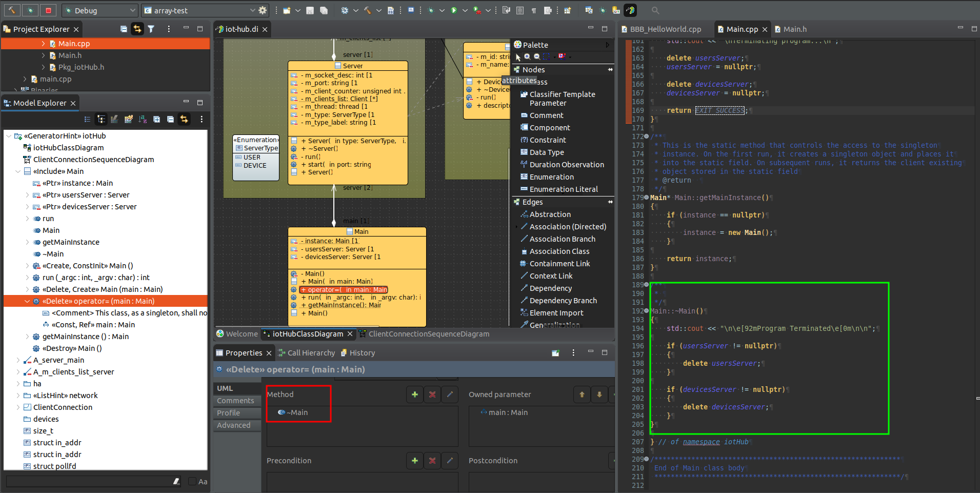The height and width of the screenshot is (493, 980).
Task: Collapse comment fold marker at line 209
Action: 646,459
